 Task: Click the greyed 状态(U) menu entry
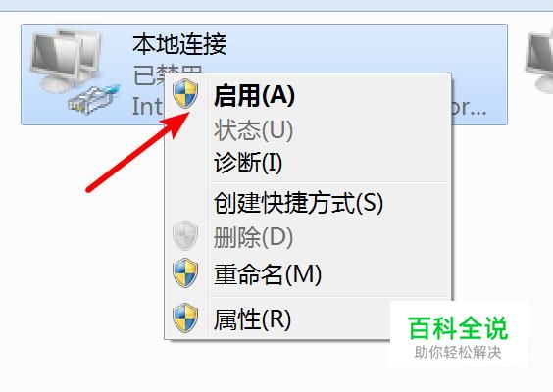(x=253, y=130)
